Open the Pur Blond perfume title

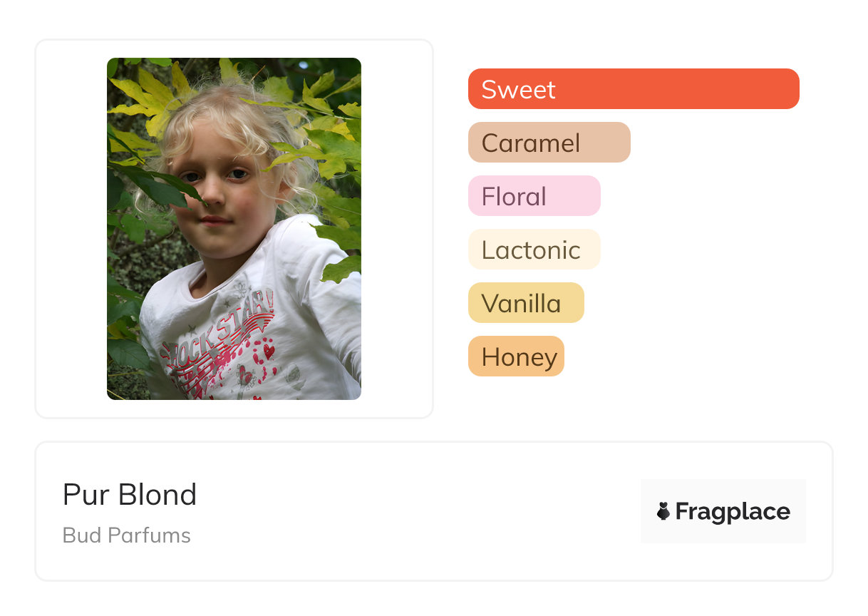(x=130, y=494)
